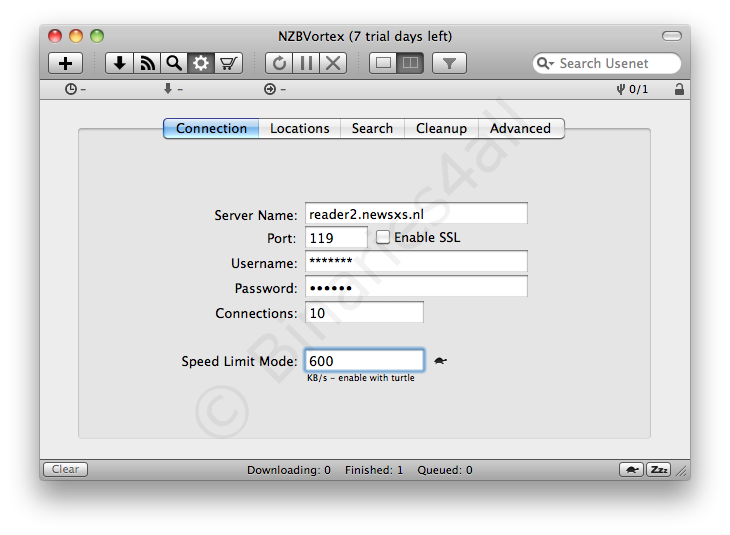Click the 'KB/s – enable with turtle' hint

coord(360,378)
